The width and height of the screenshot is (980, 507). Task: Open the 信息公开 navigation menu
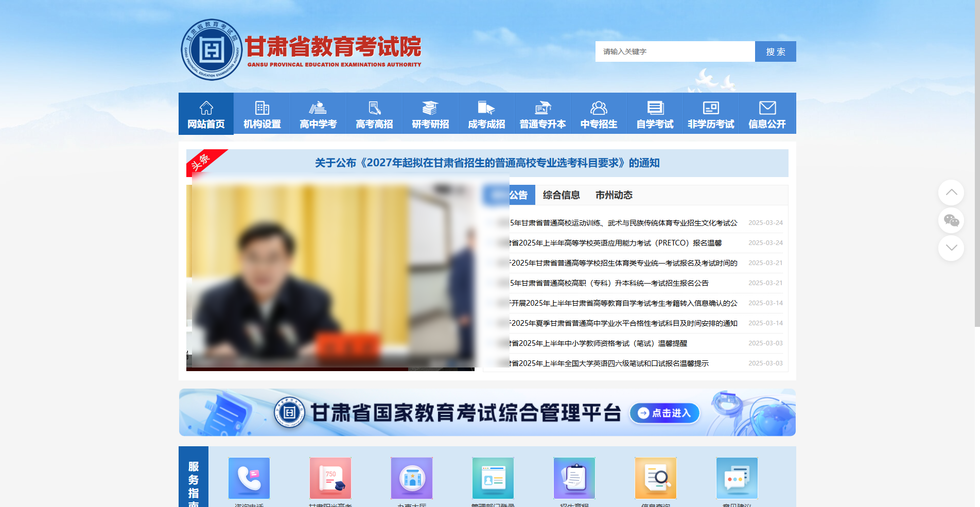click(x=766, y=113)
